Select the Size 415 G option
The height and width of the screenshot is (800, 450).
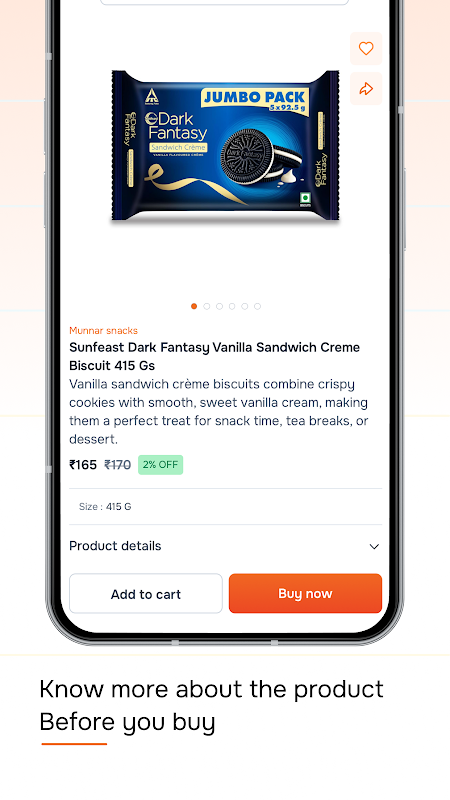coord(105,507)
